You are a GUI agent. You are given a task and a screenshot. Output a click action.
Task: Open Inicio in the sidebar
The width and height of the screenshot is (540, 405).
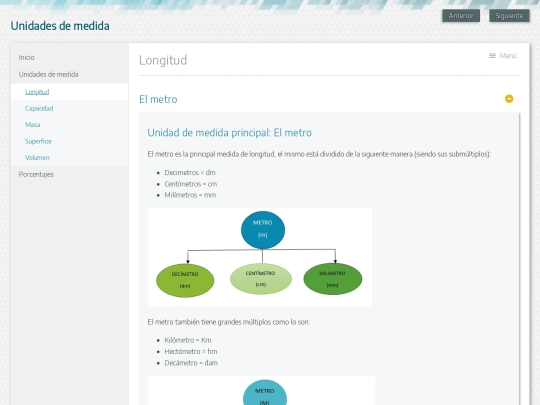pos(27,58)
